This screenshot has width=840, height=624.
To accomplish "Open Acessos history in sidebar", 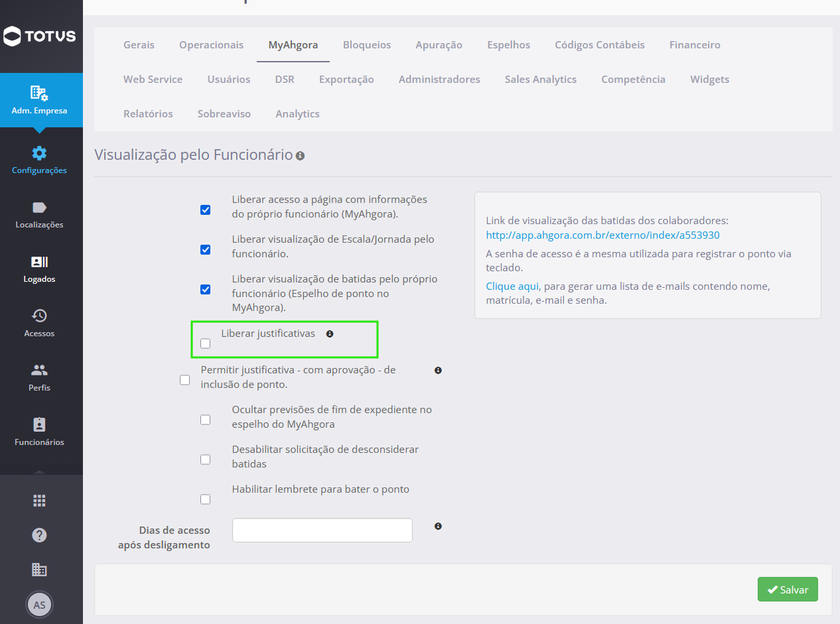I will pyautogui.click(x=40, y=323).
